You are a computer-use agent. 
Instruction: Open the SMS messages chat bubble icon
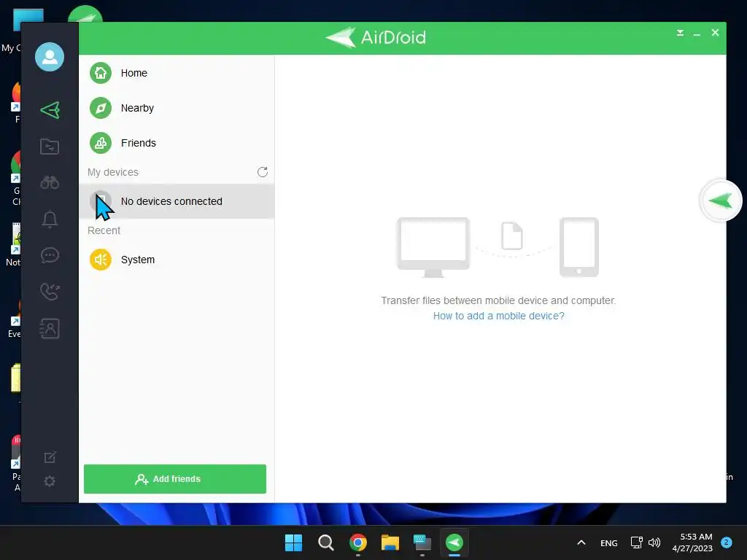(x=50, y=256)
